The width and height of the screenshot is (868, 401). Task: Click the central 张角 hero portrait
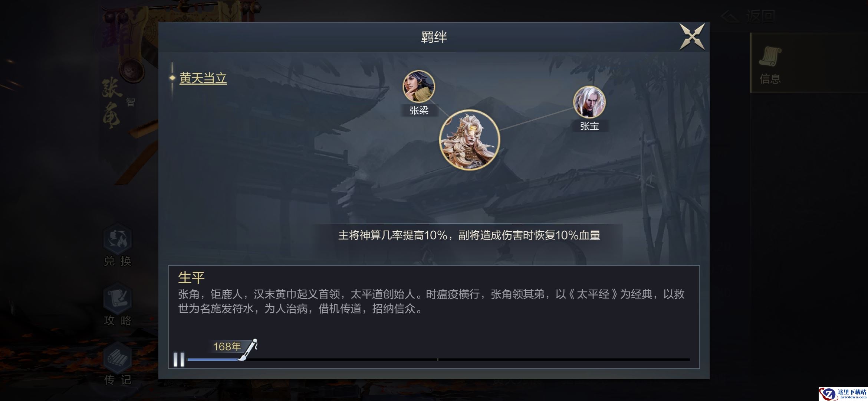pos(469,140)
